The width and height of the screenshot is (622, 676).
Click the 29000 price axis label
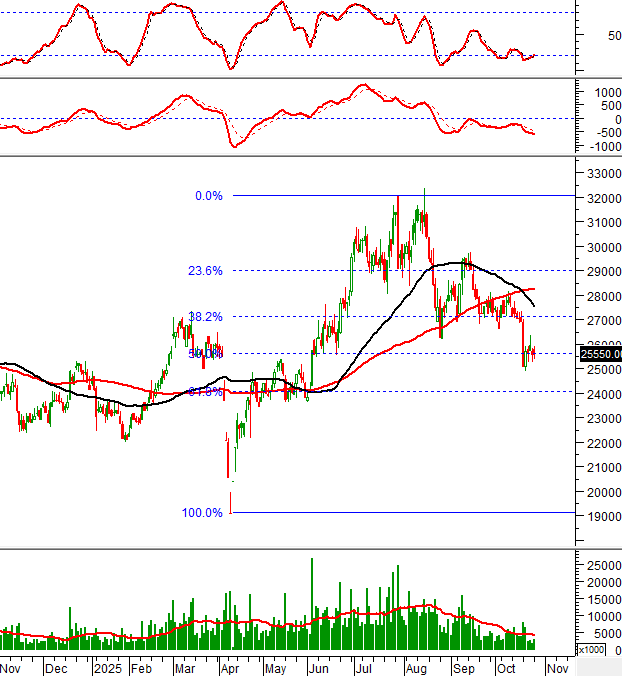click(601, 272)
